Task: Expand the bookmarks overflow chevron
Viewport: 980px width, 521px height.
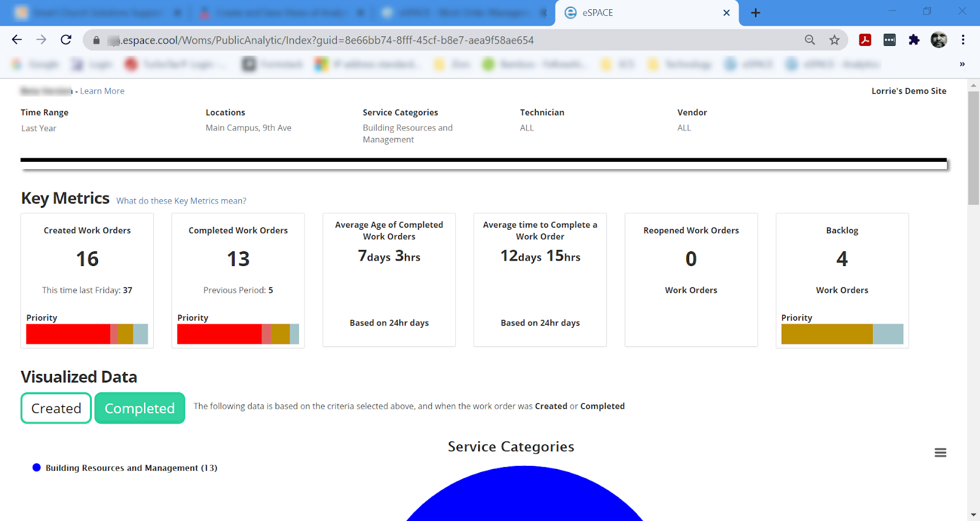Action: point(962,64)
